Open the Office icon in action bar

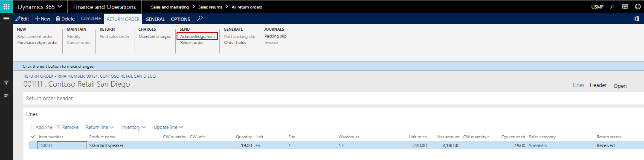[636, 19]
